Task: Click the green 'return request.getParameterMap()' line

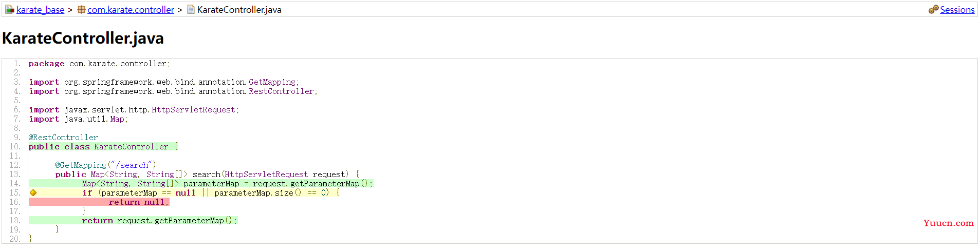Action: point(133,221)
